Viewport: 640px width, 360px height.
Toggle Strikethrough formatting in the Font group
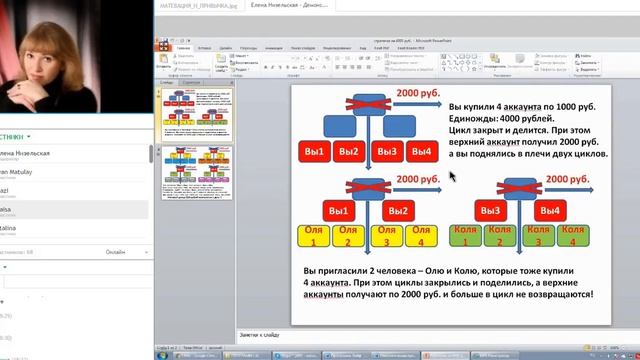[295, 67]
